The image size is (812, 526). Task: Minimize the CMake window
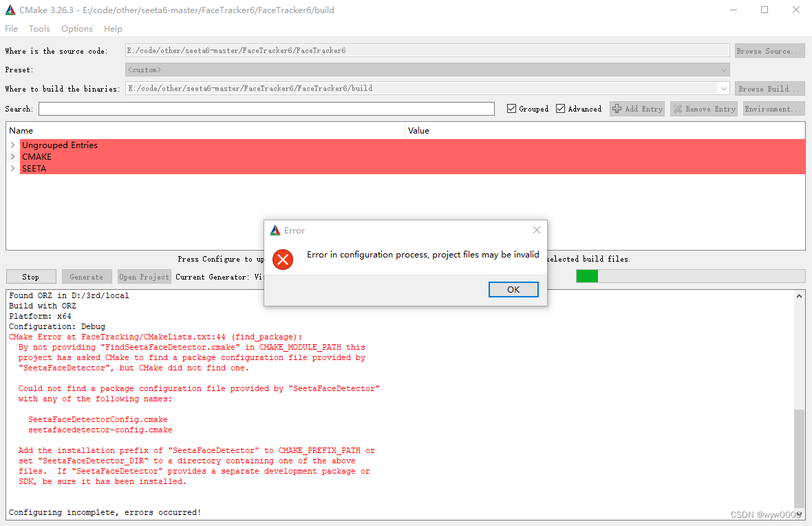pos(734,10)
